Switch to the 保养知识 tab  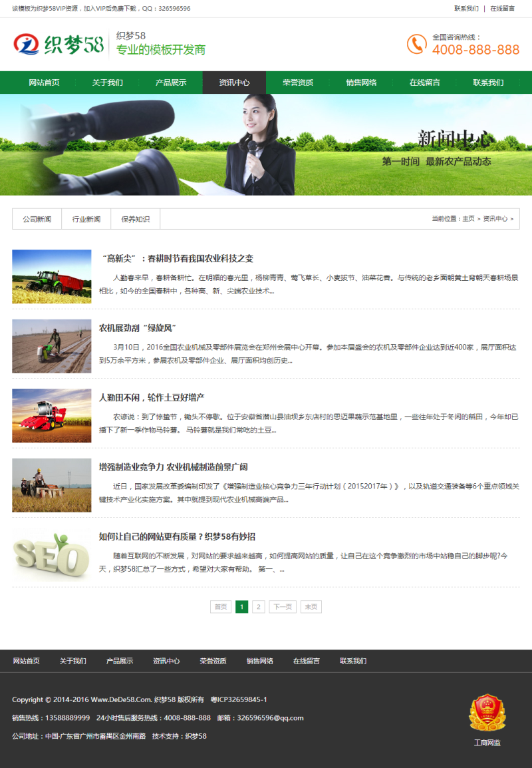[x=136, y=219]
